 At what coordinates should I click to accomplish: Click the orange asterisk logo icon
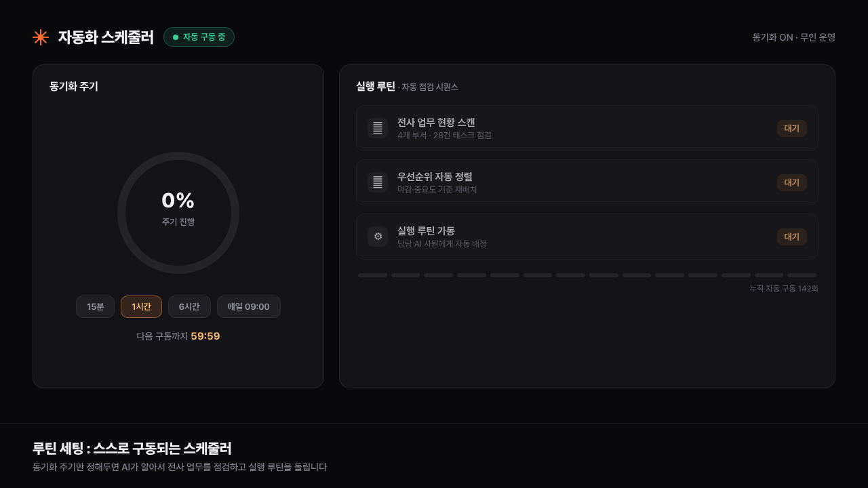[41, 37]
